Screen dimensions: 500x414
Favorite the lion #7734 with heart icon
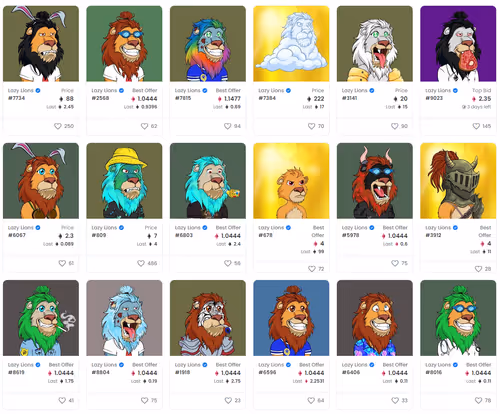(x=58, y=126)
